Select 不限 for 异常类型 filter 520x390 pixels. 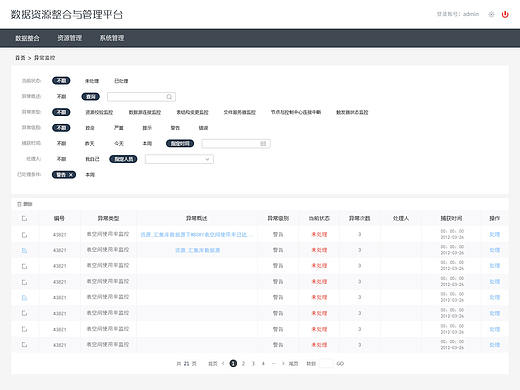pyautogui.click(x=61, y=112)
